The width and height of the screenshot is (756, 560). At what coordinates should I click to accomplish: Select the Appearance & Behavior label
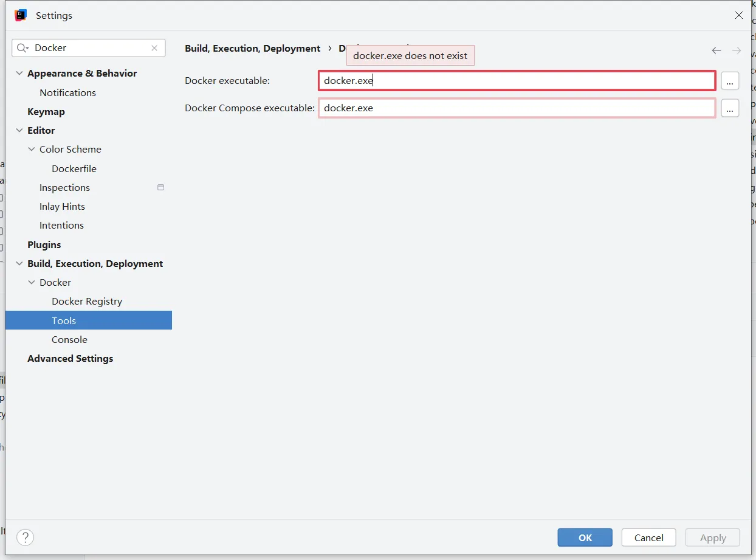pos(82,73)
